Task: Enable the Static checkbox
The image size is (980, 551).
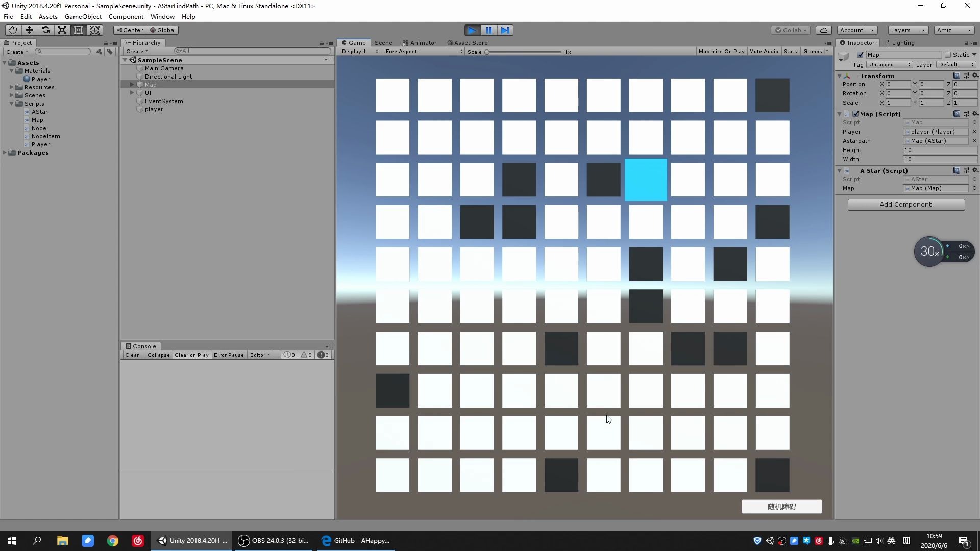Action: tap(948, 55)
